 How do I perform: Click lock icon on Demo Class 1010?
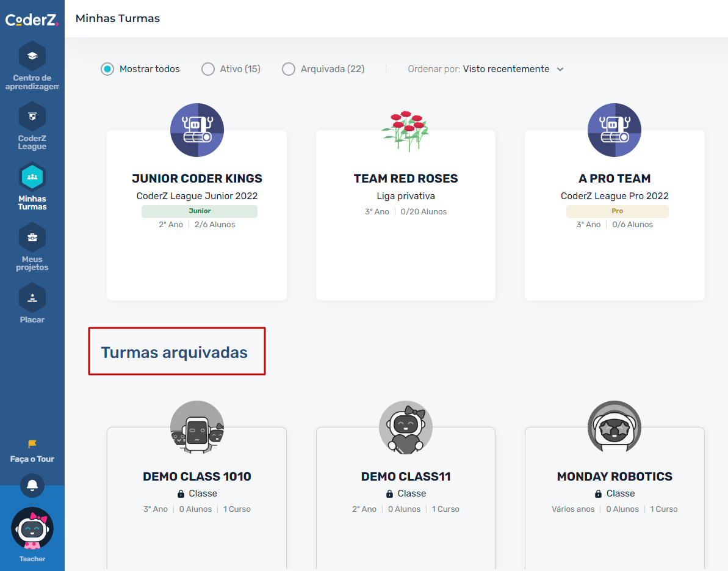coord(181,493)
